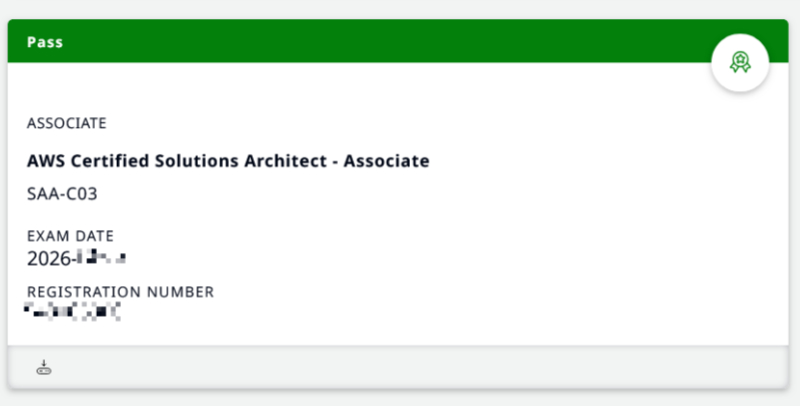Click the pixelated part of exam date

coord(102,258)
